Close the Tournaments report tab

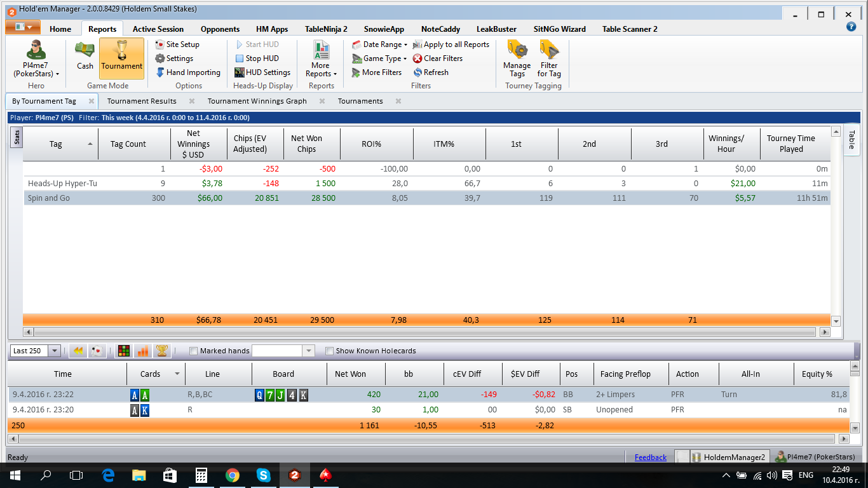pyautogui.click(x=398, y=101)
